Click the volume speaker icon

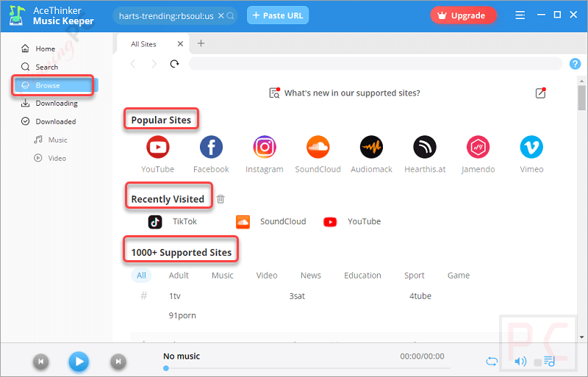tap(520, 362)
